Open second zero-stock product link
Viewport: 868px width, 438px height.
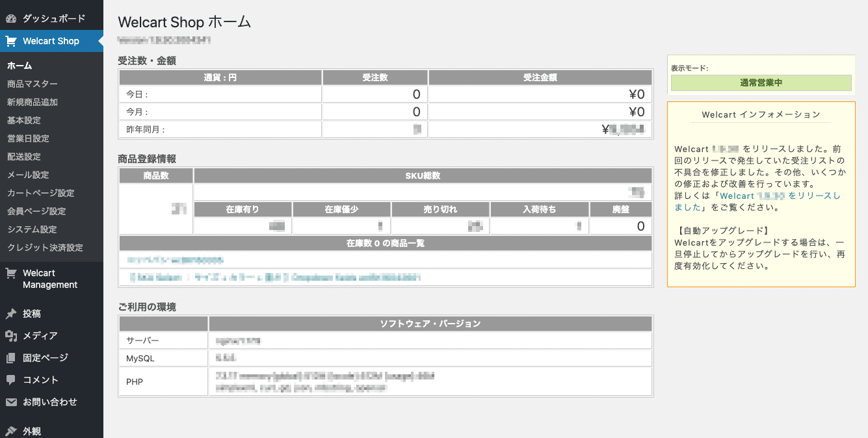pyautogui.click(x=275, y=277)
